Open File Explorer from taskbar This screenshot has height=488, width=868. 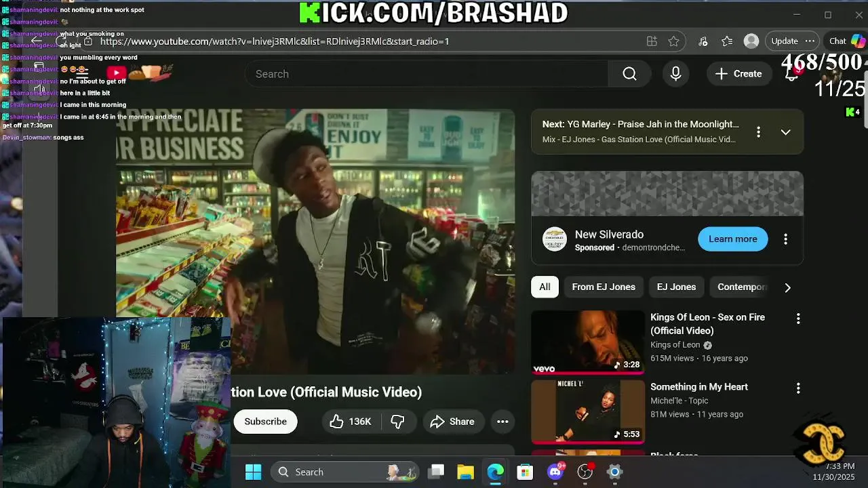(x=465, y=472)
